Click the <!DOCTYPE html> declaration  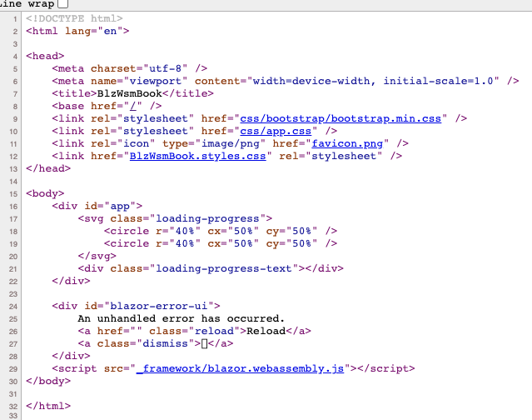pyautogui.click(x=74, y=18)
